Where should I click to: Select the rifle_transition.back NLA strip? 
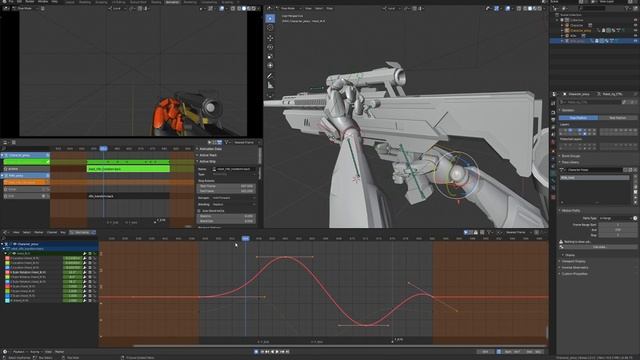[128, 196]
